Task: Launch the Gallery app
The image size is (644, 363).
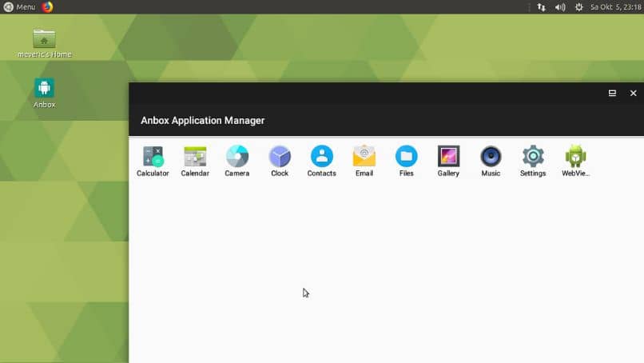Action: 448,162
